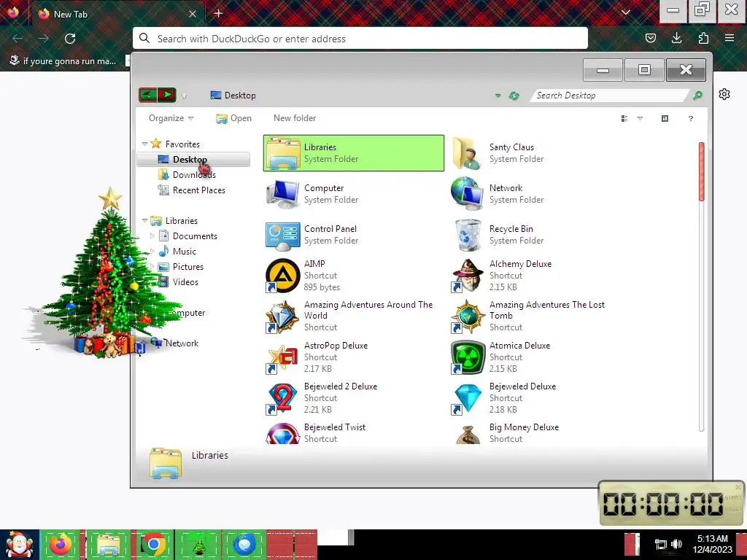Viewport: 747px width, 560px height.
Task: Click the search magnifier in Explorer
Action: point(697,96)
